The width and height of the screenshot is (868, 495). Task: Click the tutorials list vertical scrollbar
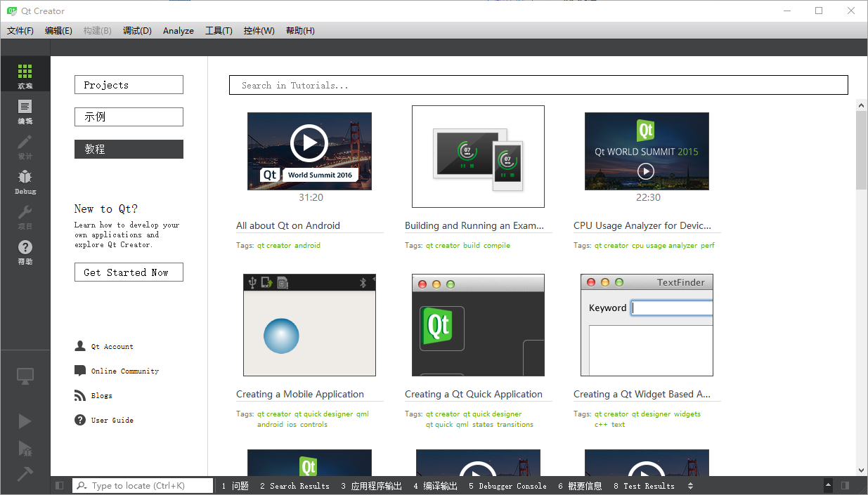[861, 150]
